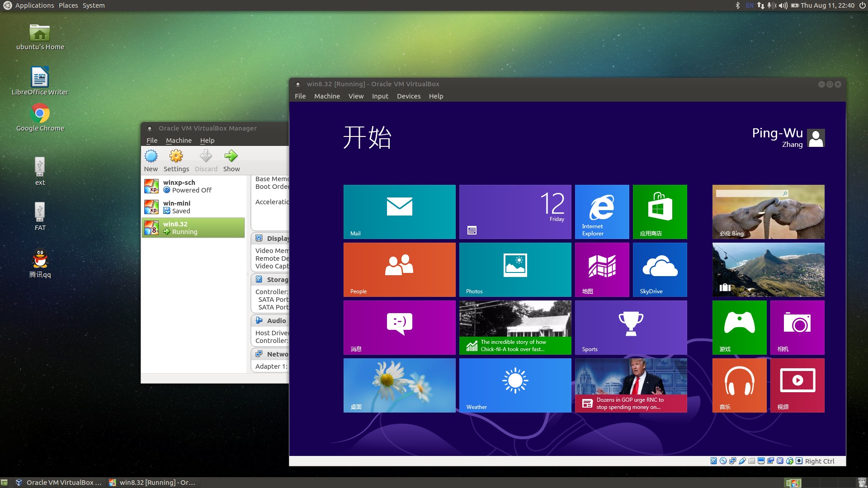Open the Chick-fil-A finance news tile

(x=515, y=328)
